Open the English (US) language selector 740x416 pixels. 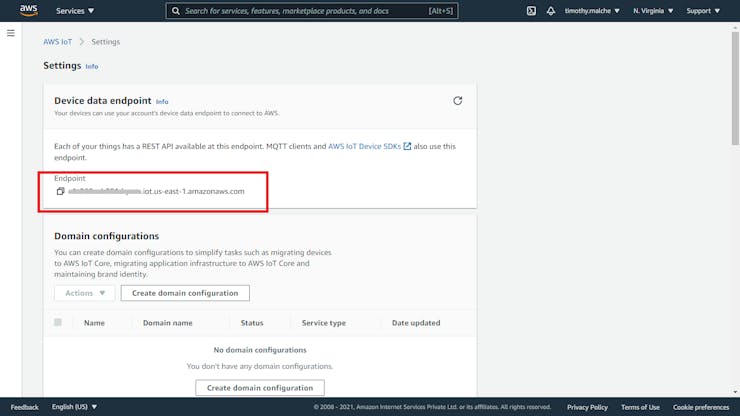click(x=74, y=407)
